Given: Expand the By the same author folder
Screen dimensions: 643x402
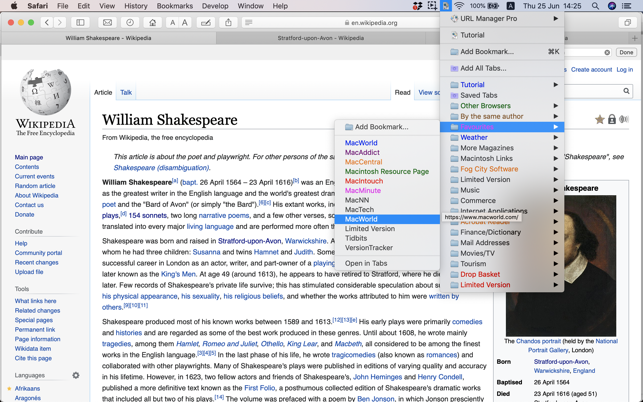Looking at the screenshot, I should 502,116.
